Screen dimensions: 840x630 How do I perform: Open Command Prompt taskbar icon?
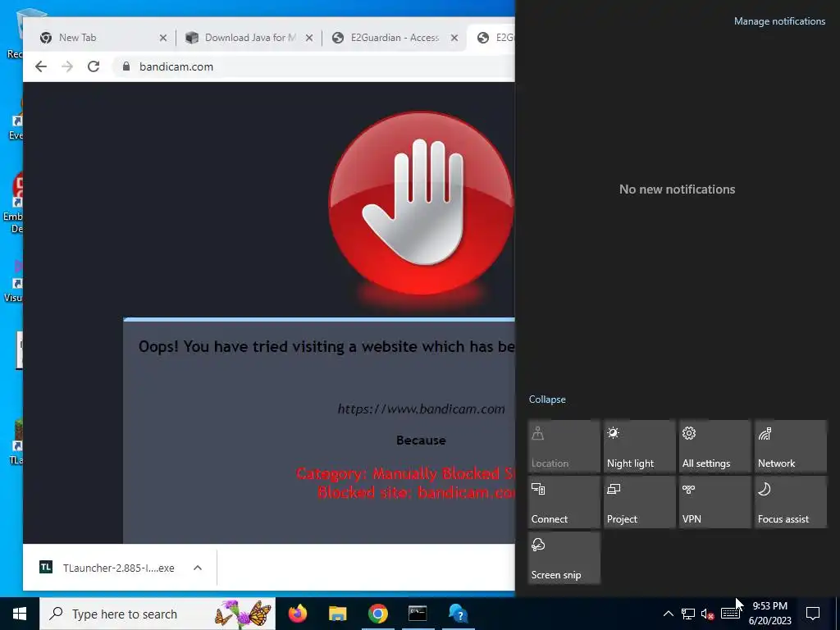418,614
